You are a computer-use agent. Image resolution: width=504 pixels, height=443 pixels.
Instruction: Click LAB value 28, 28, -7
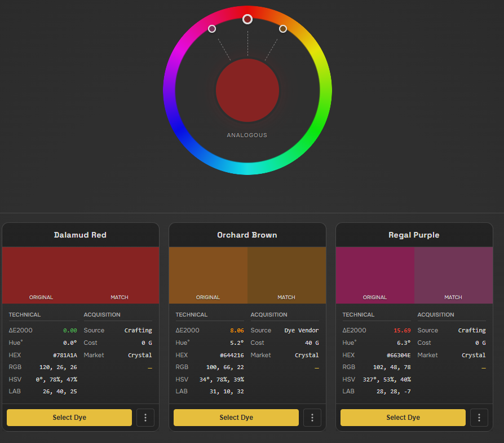click(x=394, y=392)
